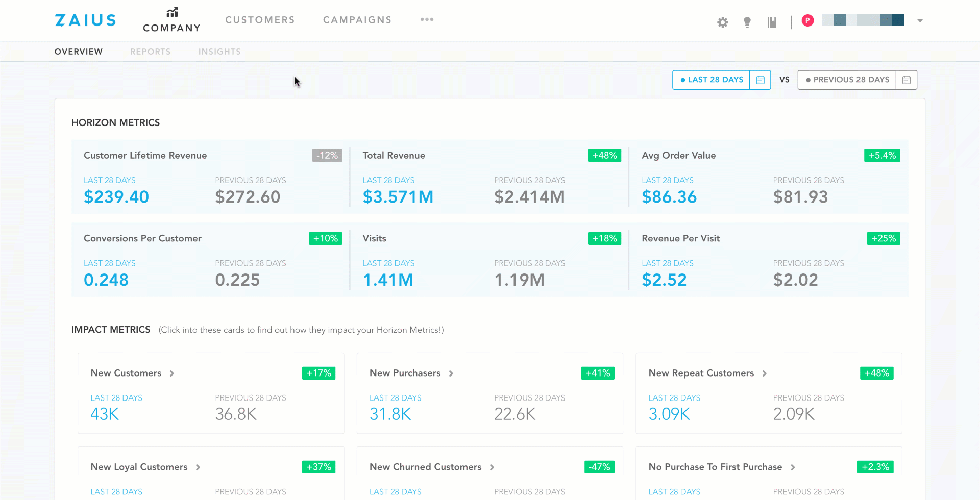Open No Purchase To First Purchase title
The height and width of the screenshot is (500, 980).
coord(716,467)
